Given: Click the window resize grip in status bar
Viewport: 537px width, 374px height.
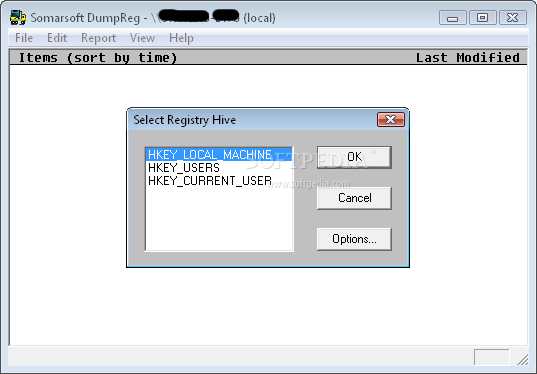Looking at the screenshot, I should 523,359.
